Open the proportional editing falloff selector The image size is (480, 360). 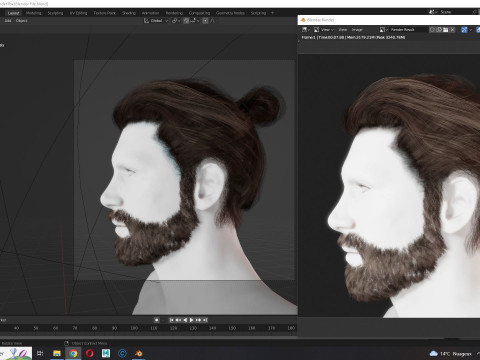click(213, 21)
